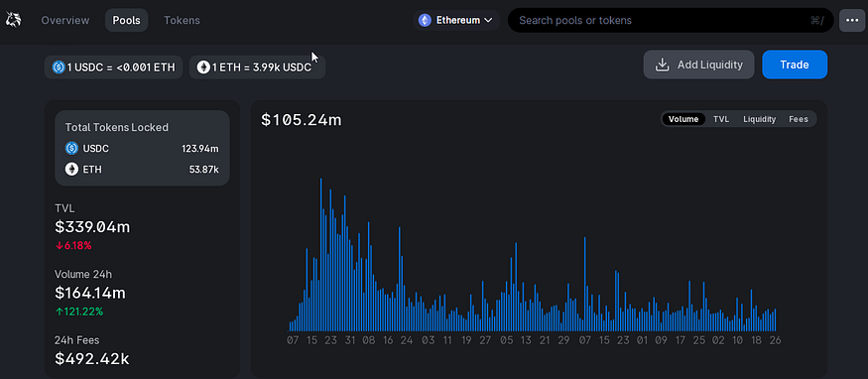Image resolution: width=868 pixels, height=379 pixels.
Task: Click the red 6.18% TVL change
Action: point(73,246)
